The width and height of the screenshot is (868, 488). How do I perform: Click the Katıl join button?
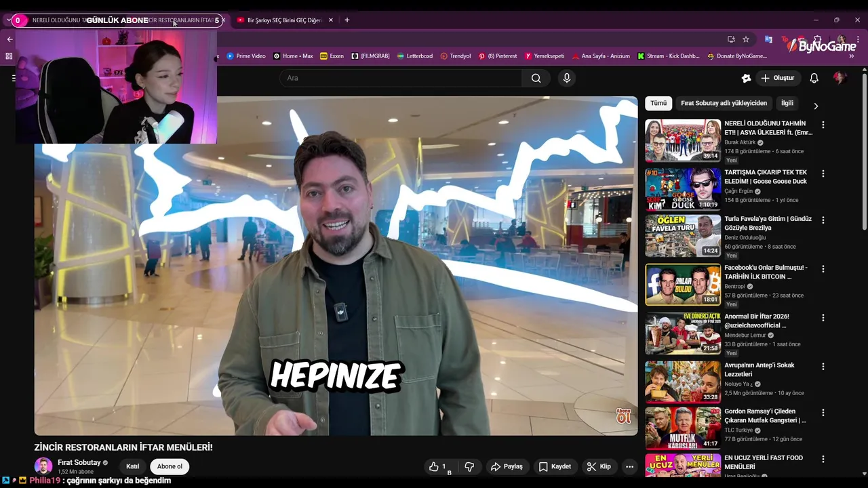pyautogui.click(x=132, y=466)
